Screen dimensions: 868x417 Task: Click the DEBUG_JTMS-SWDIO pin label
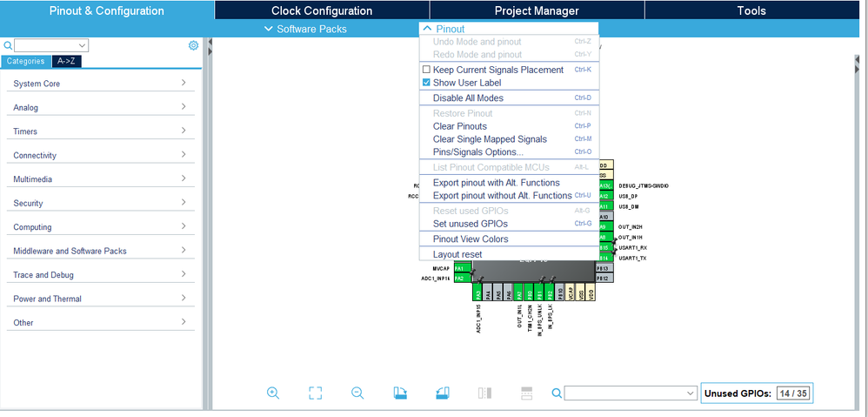pyautogui.click(x=644, y=185)
